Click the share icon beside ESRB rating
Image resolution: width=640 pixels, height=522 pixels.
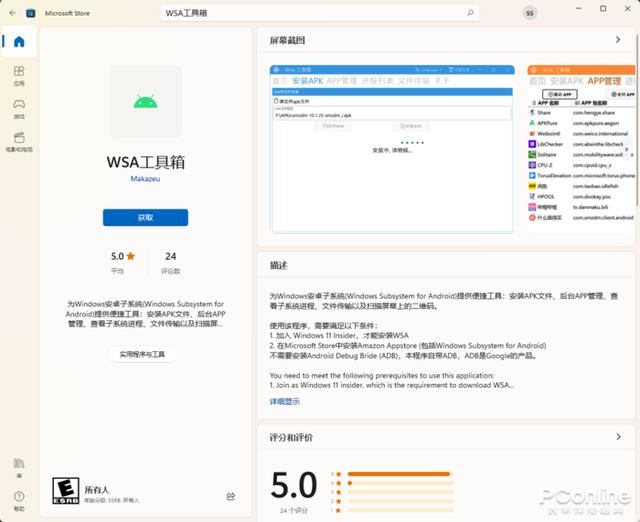[x=231, y=496]
